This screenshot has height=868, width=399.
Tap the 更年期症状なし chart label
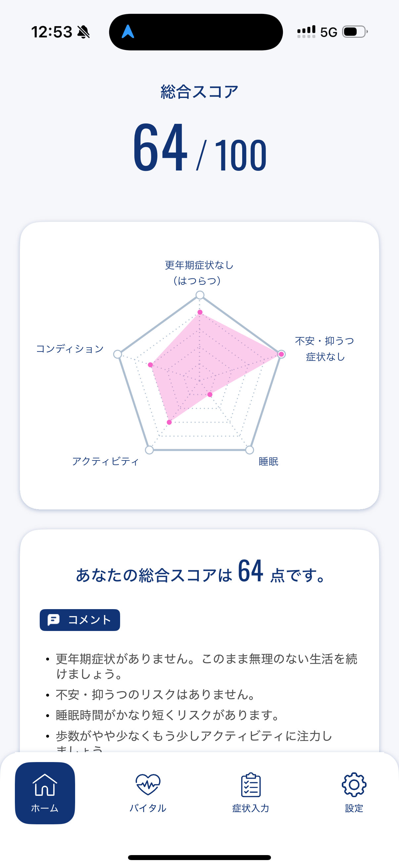pos(199,272)
